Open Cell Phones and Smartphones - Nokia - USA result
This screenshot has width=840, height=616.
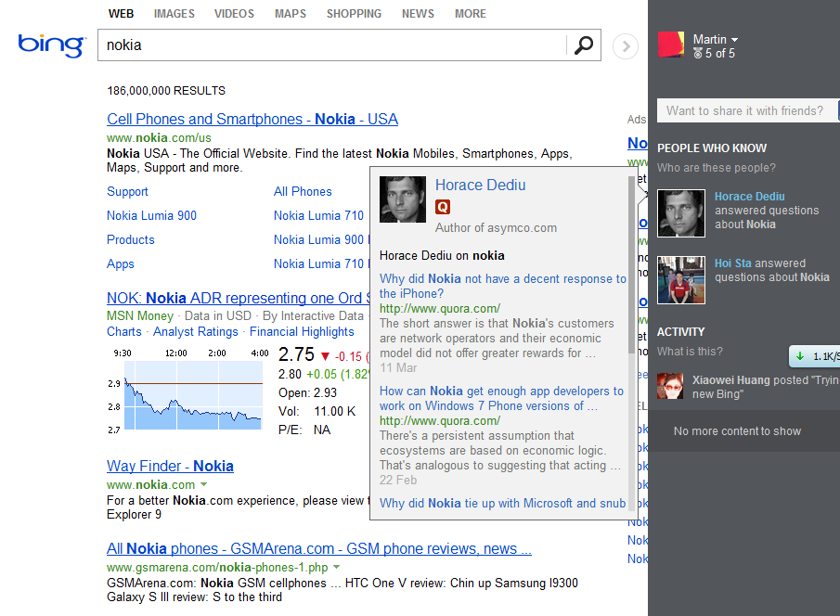[x=252, y=119]
